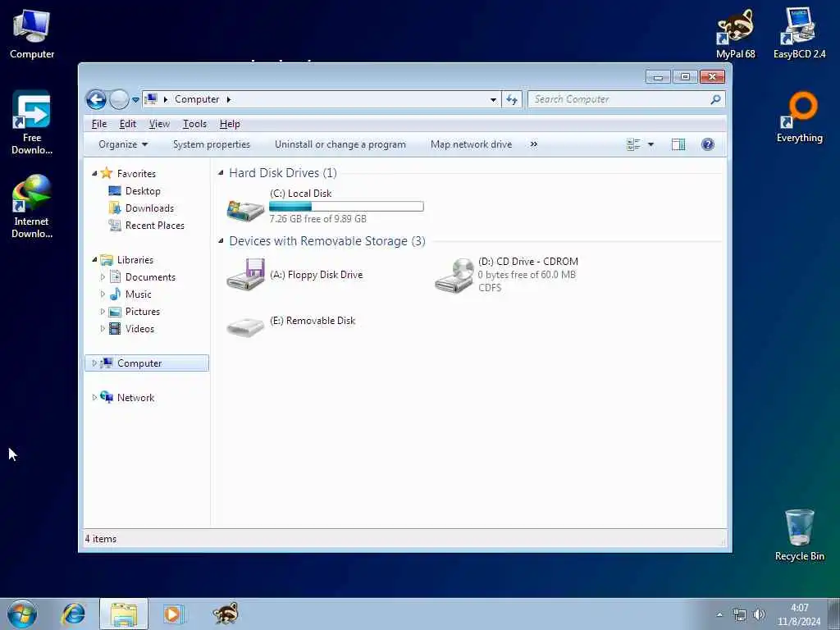This screenshot has width=840, height=630.
Task: Collapse the Favorites tree group
Action: coord(95,173)
